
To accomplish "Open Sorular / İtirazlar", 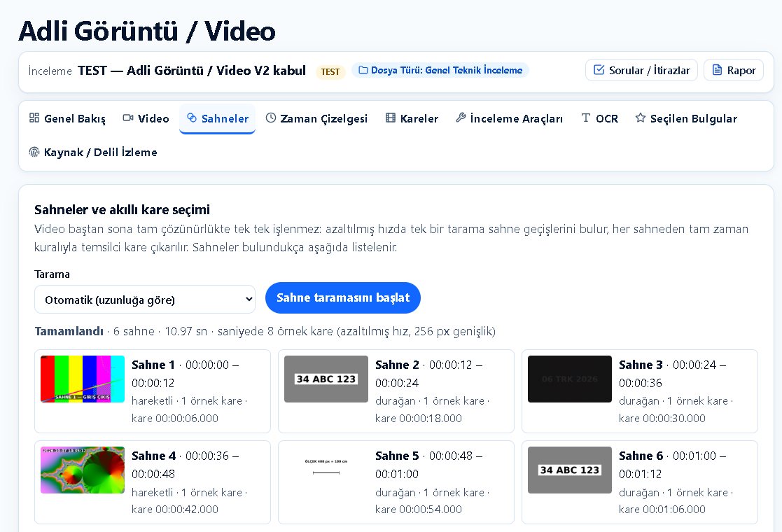I will coord(641,70).
